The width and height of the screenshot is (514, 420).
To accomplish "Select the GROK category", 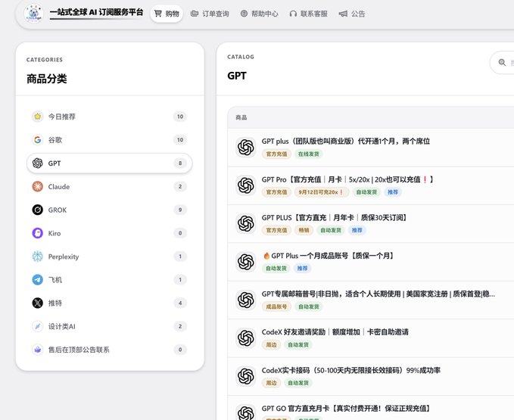I will pos(110,210).
